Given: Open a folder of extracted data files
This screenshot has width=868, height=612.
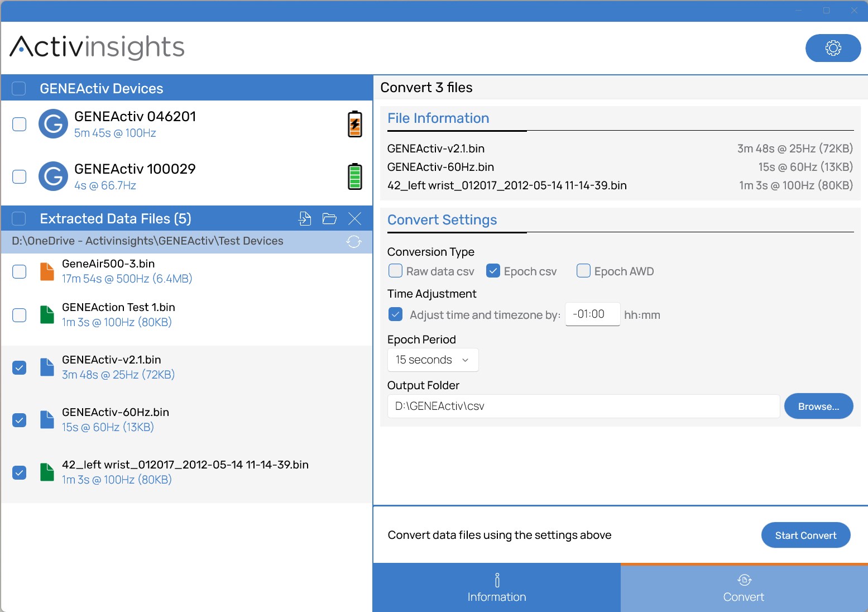Looking at the screenshot, I should pos(329,218).
